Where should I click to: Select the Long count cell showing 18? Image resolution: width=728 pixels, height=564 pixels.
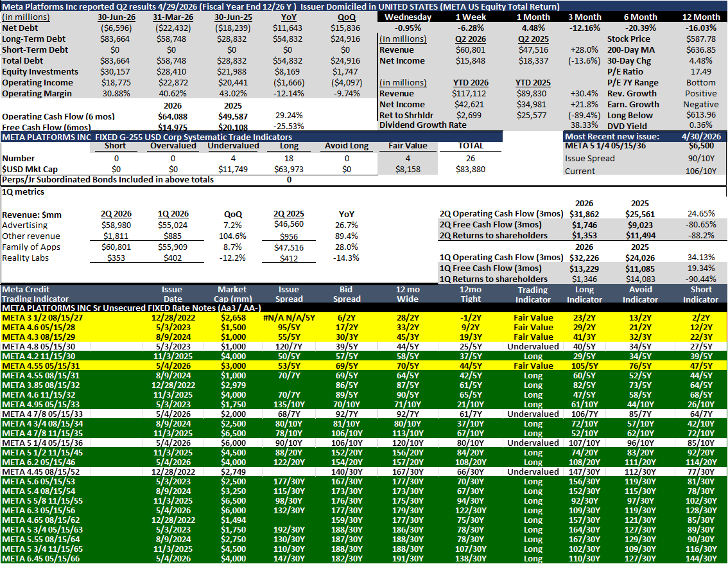[289, 159]
